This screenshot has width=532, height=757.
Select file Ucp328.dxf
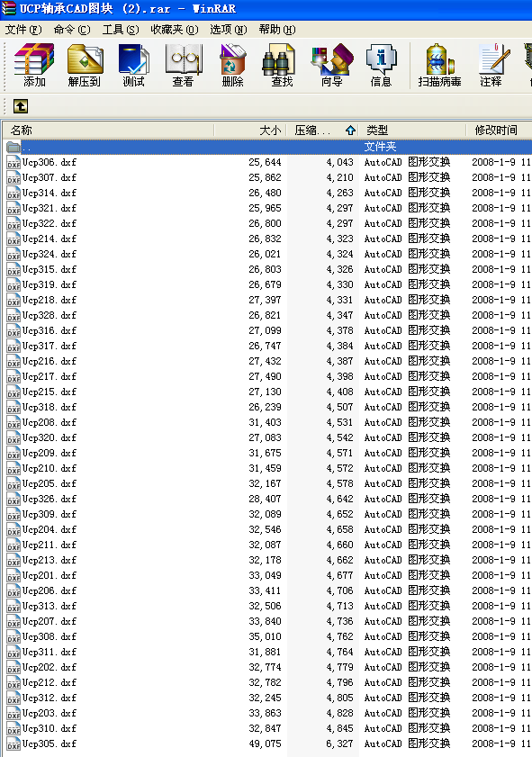pyautogui.click(x=50, y=315)
